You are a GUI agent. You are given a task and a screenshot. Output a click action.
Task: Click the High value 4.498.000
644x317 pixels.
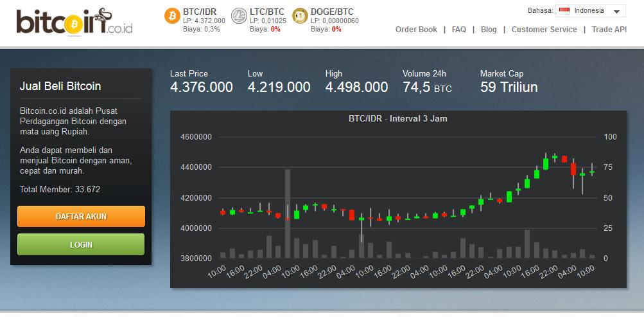click(356, 87)
